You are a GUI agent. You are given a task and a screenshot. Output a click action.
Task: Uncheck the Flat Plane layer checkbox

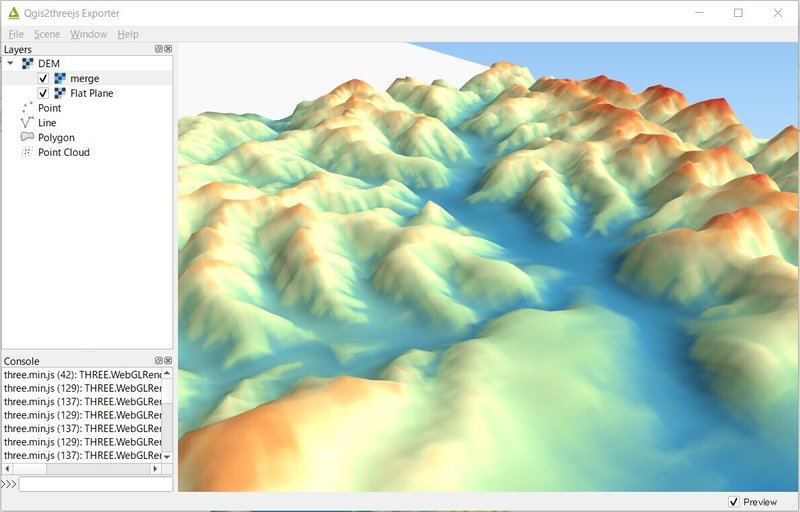coord(43,93)
